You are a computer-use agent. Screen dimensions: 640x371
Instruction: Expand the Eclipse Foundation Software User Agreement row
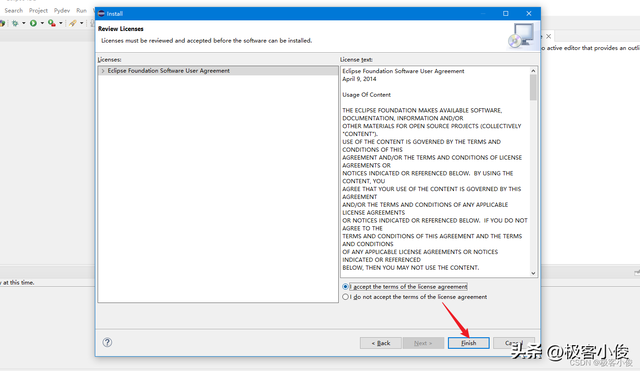pos(103,71)
